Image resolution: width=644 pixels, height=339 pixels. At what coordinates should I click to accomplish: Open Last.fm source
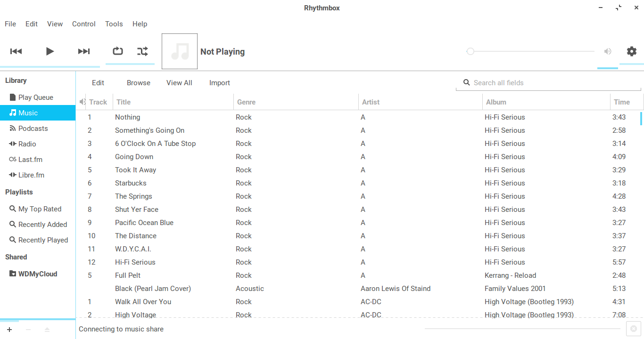pos(38,160)
